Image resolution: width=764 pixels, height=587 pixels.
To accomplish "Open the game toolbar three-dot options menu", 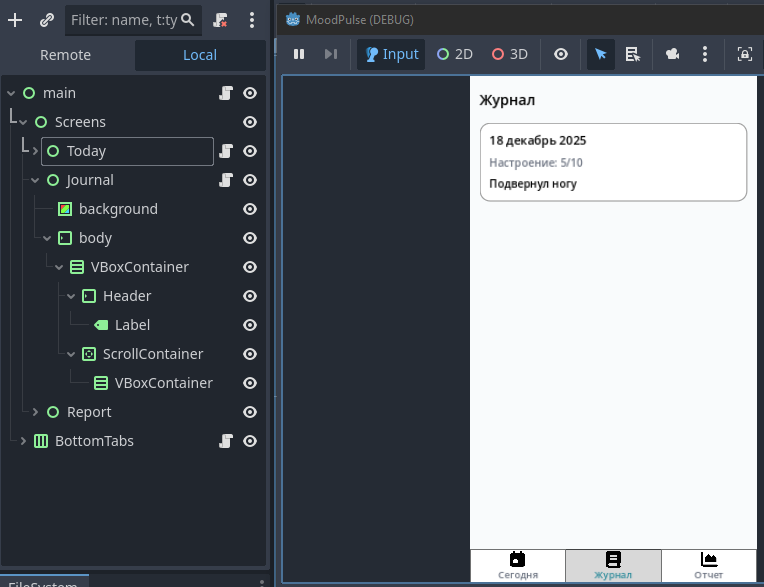I will [706, 54].
